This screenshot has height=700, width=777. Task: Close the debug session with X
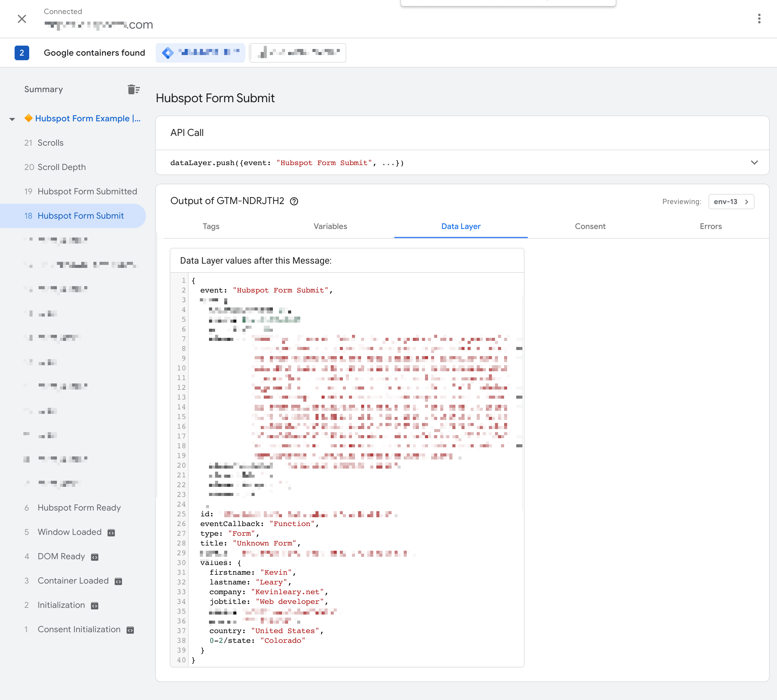click(x=22, y=19)
